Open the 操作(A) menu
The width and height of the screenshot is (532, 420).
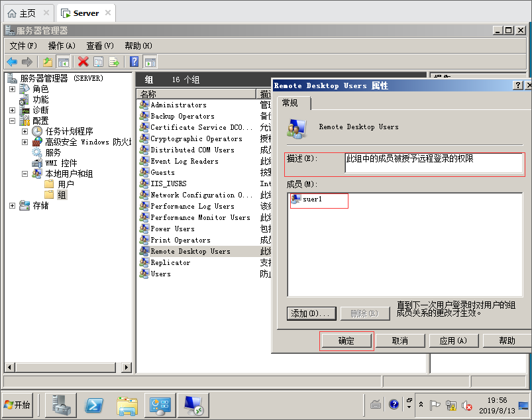tap(62, 46)
